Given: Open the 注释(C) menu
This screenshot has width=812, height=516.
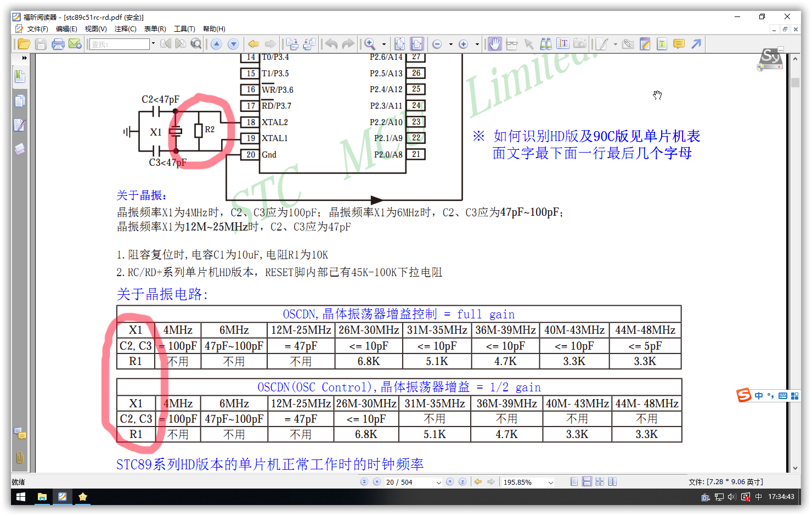Looking at the screenshot, I should point(125,29).
